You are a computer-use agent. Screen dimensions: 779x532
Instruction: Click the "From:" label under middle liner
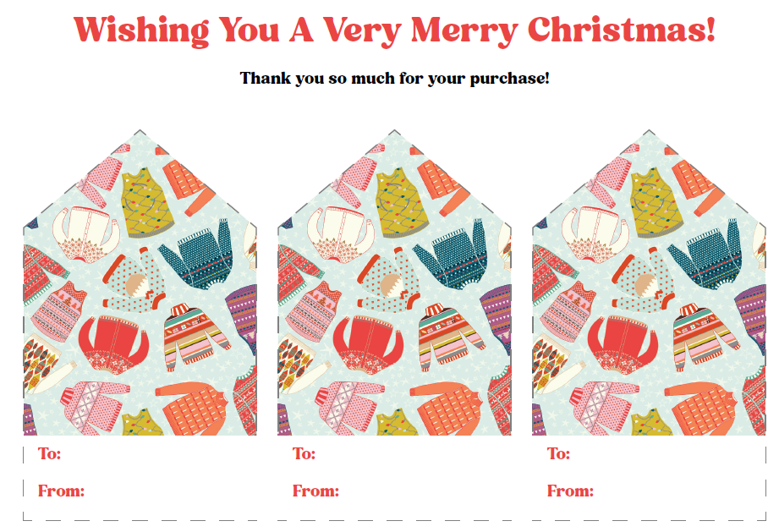tap(315, 491)
